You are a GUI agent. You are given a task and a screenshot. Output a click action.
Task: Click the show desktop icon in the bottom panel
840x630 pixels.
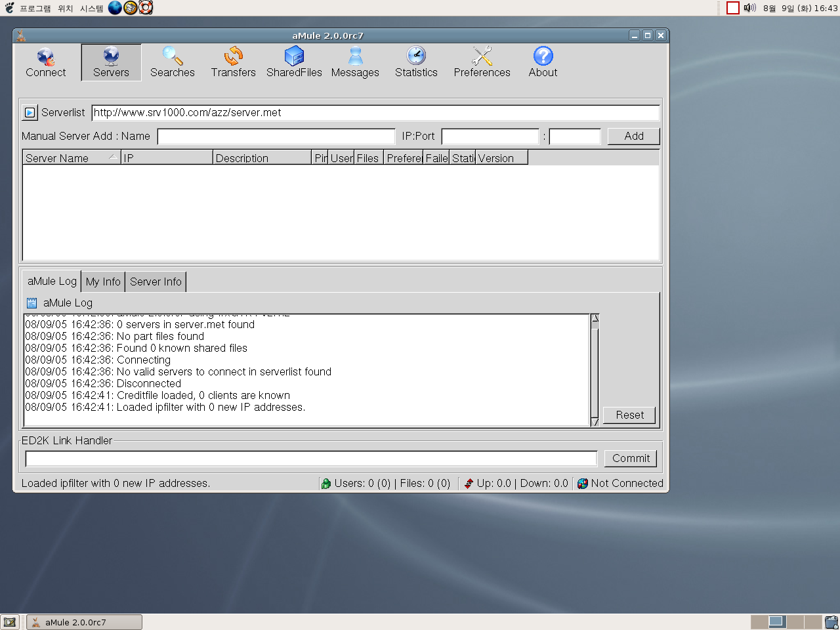(x=10, y=622)
